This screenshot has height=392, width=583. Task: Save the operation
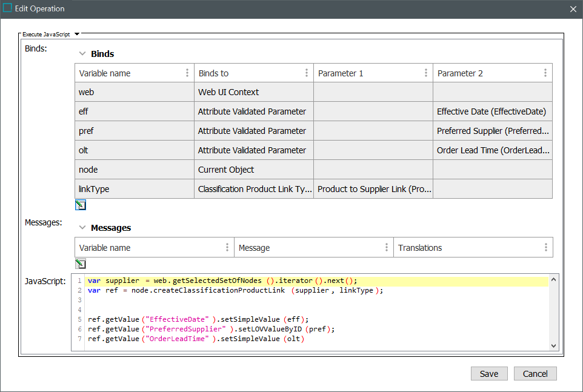pos(489,373)
